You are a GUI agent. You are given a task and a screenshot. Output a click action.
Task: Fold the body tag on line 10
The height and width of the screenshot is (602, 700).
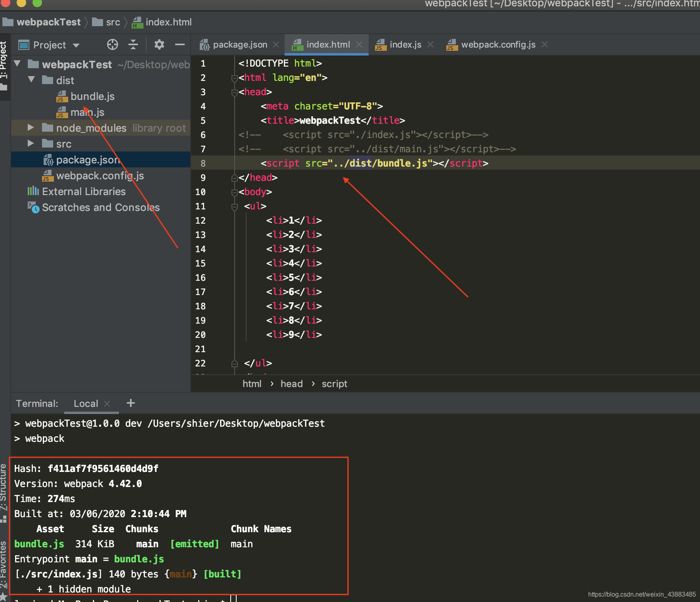pyautogui.click(x=234, y=192)
